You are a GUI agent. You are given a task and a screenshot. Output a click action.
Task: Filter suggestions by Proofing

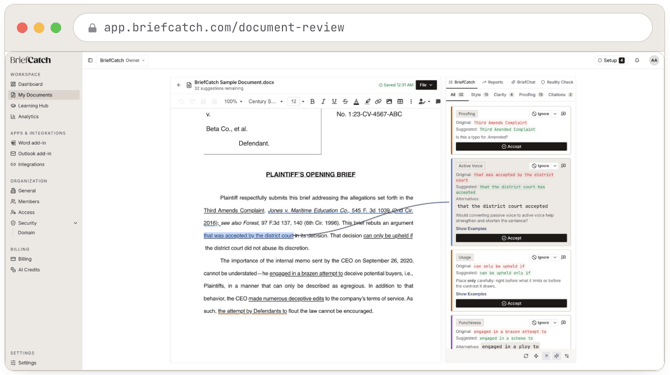tap(531, 95)
